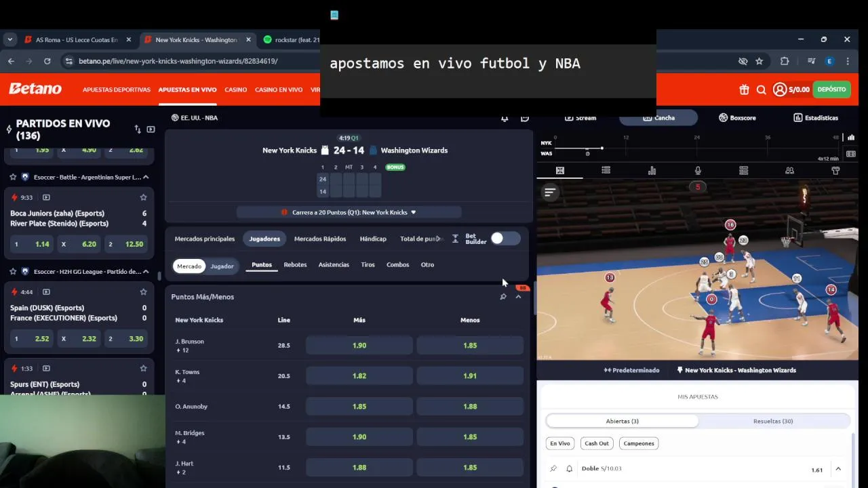Image resolution: width=868 pixels, height=488 pixels.
Task: Open the Chrome tab list dropdown
Action: [x=9, y=40]
